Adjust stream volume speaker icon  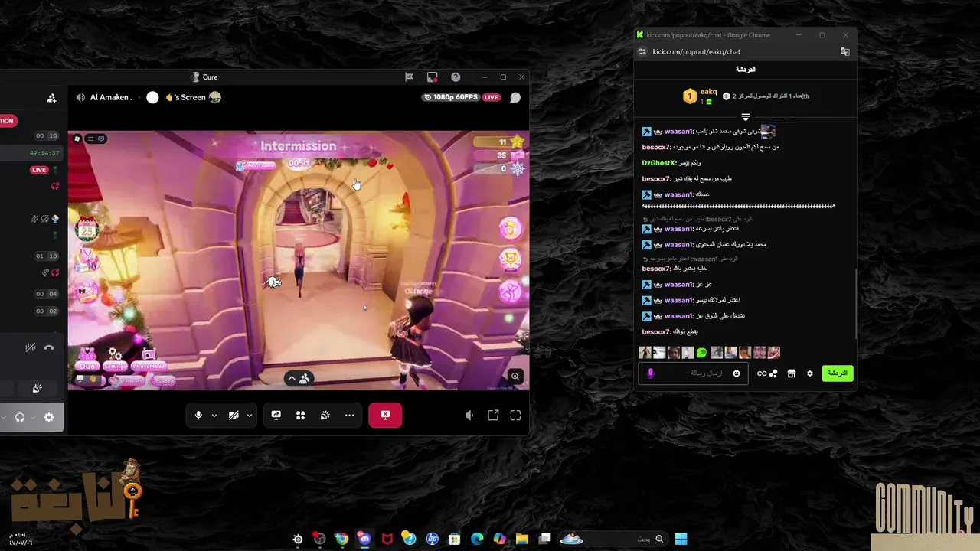(x=469, y=415)
